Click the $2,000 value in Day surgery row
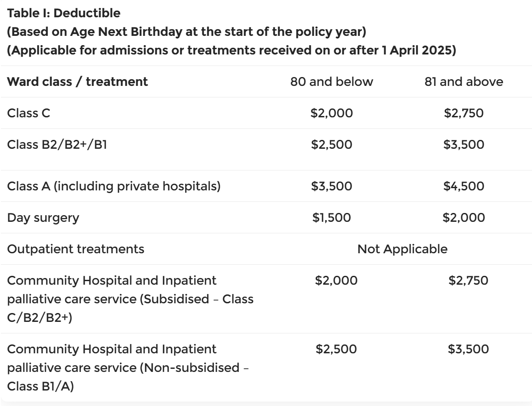532x406 pixels. pyautogui.click(x=464, y=217)
